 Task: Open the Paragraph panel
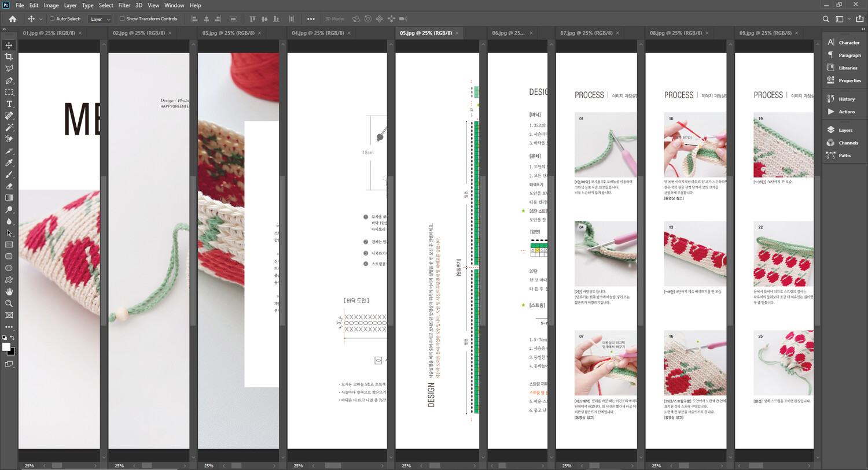[849, 55]
